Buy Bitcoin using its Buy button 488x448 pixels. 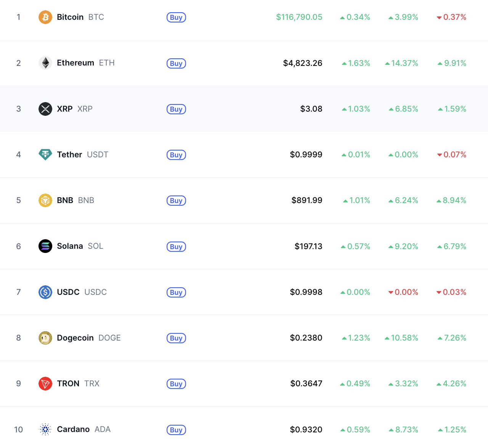176,18
